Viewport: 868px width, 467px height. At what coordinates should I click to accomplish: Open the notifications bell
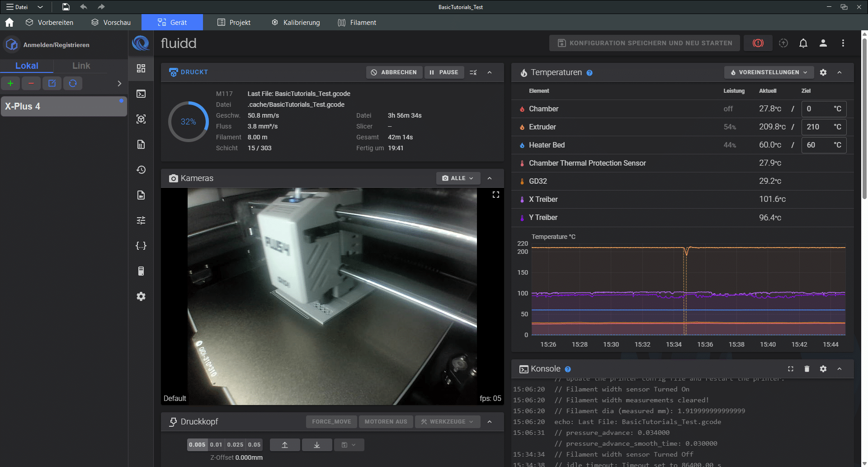coord(803,43)
